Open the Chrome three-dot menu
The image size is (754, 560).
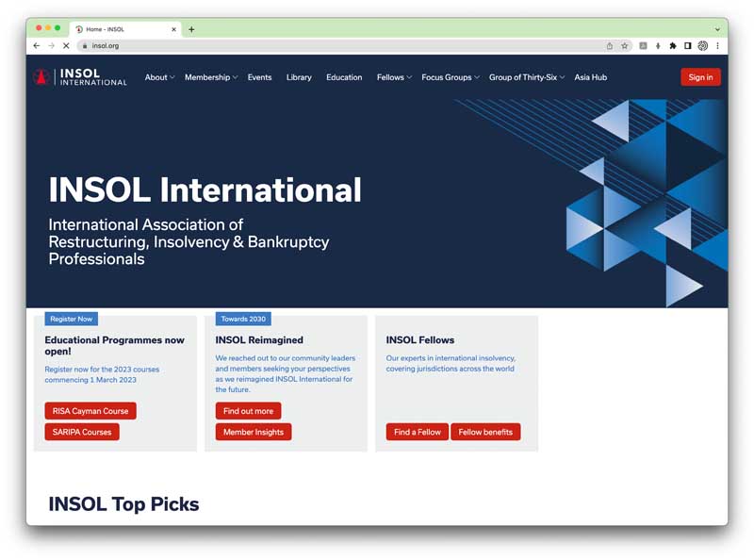coord(717,45)
